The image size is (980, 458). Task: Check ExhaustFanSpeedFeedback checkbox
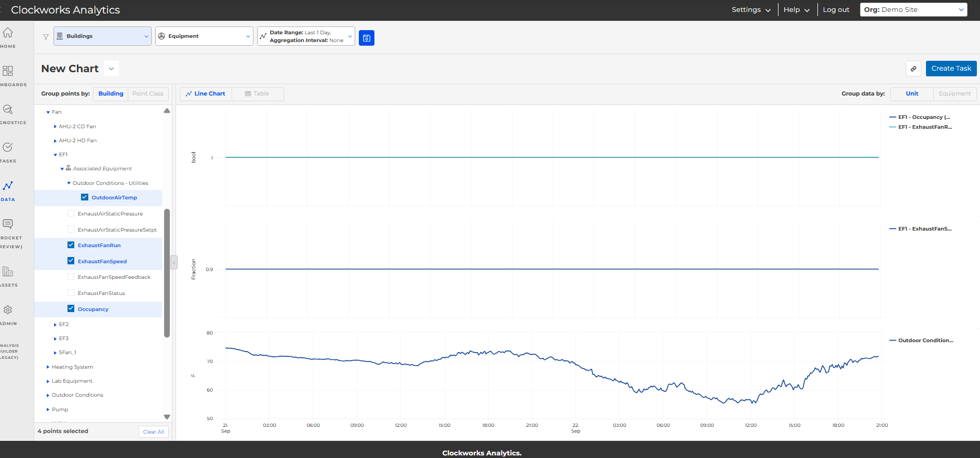click(71, 277)
